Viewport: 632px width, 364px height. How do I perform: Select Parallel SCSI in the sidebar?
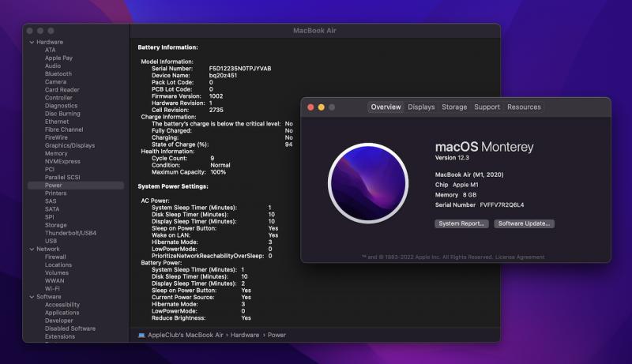(x=62, y=178)
